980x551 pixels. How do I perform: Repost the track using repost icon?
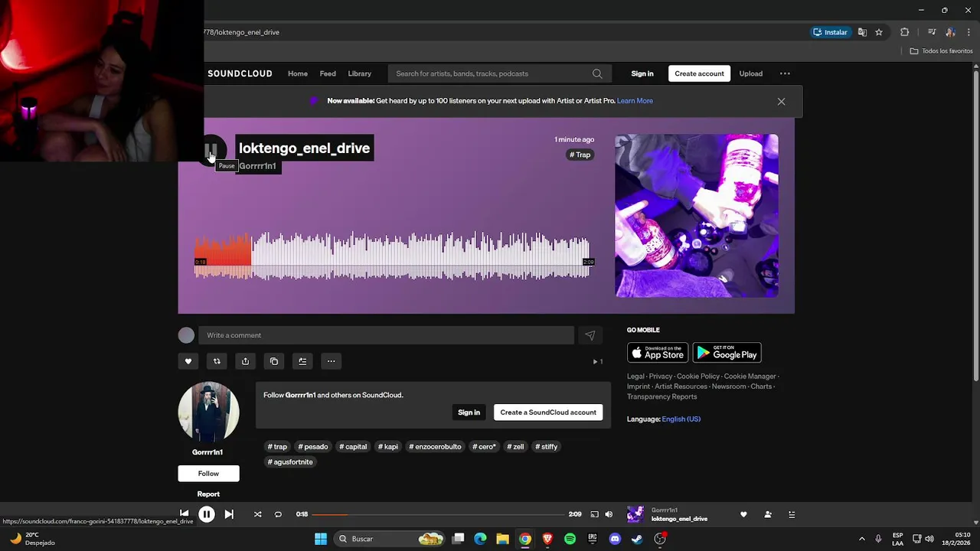pyautogui.click(x=217, y=361)
